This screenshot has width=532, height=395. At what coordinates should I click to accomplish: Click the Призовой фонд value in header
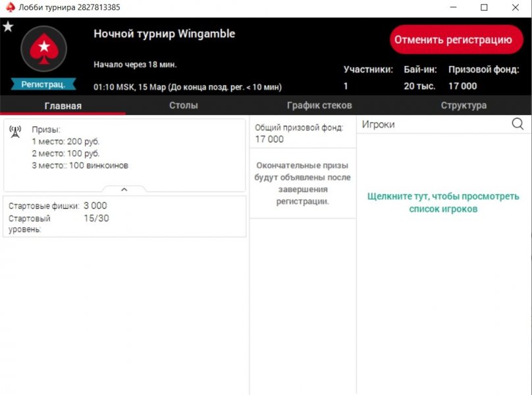coord(463,86)
